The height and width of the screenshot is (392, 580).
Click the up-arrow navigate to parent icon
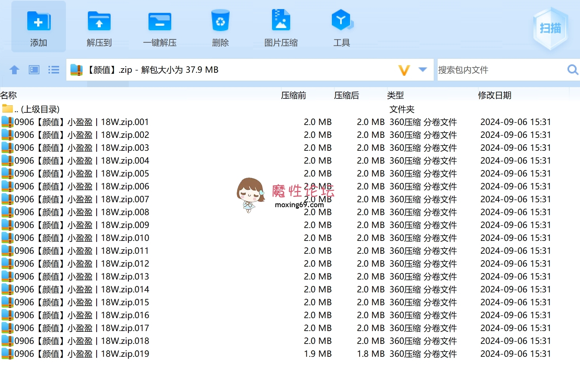click(x=14, y=70)
